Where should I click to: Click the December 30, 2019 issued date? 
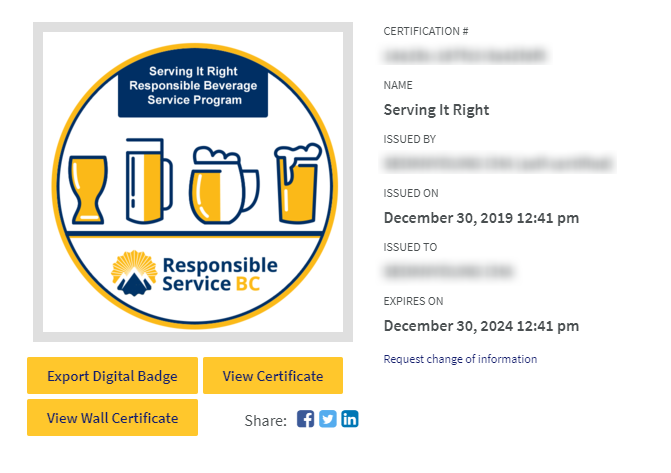pyautogui.click(x=481, y=218)
